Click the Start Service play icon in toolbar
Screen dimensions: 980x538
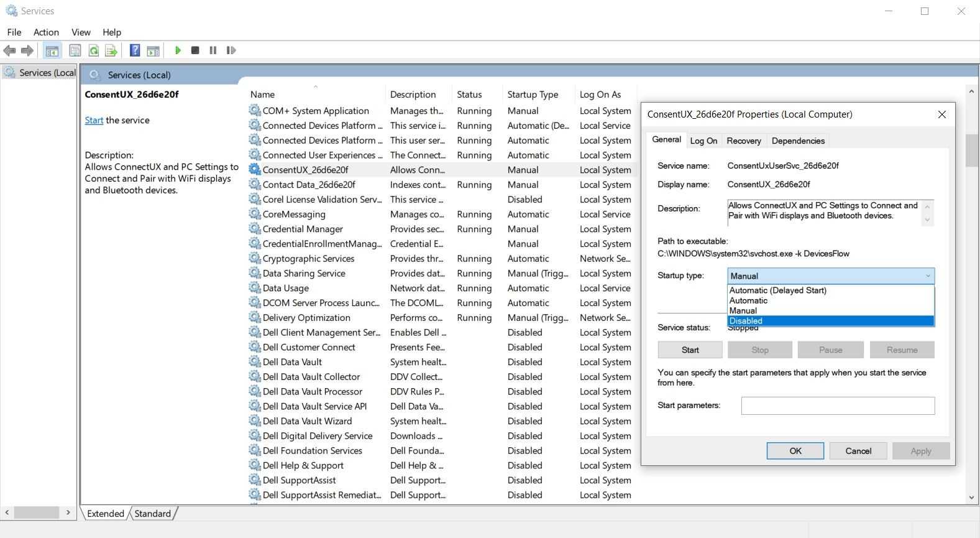click(x=178, y=50)
